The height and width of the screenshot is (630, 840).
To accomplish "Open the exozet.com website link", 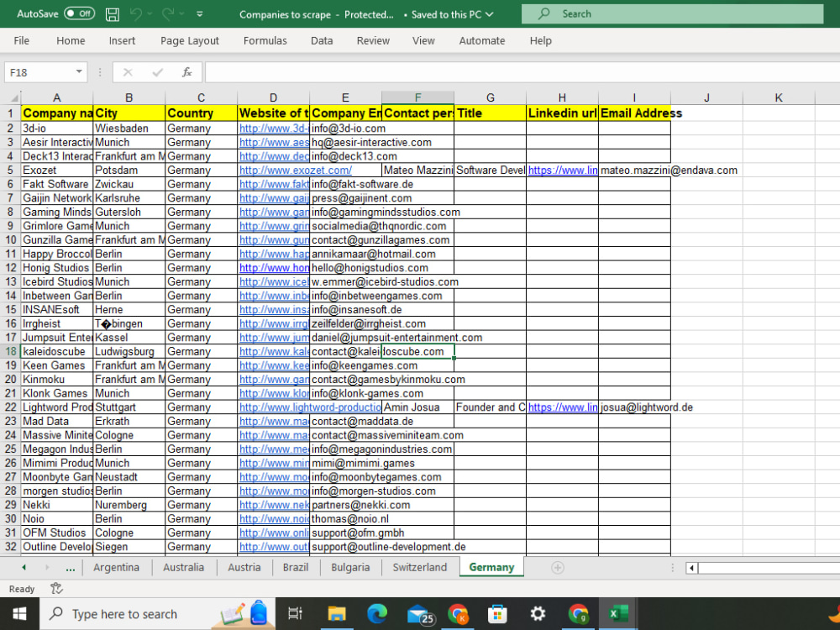I will (x=295, y=171).
